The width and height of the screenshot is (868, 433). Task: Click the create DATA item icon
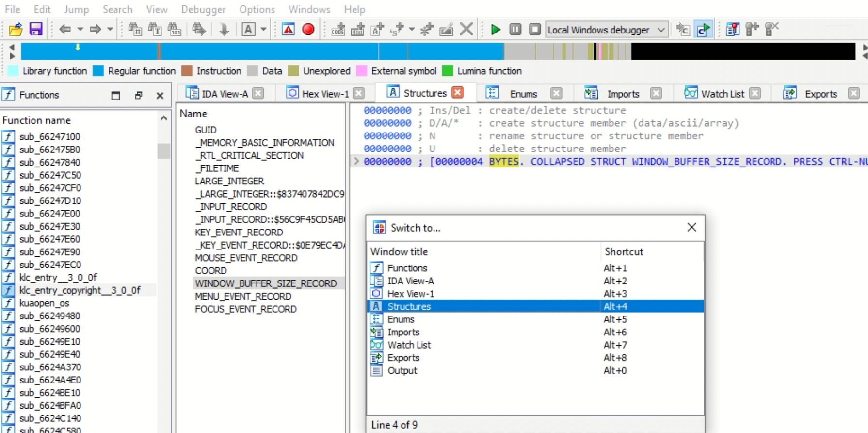(357, 30)
